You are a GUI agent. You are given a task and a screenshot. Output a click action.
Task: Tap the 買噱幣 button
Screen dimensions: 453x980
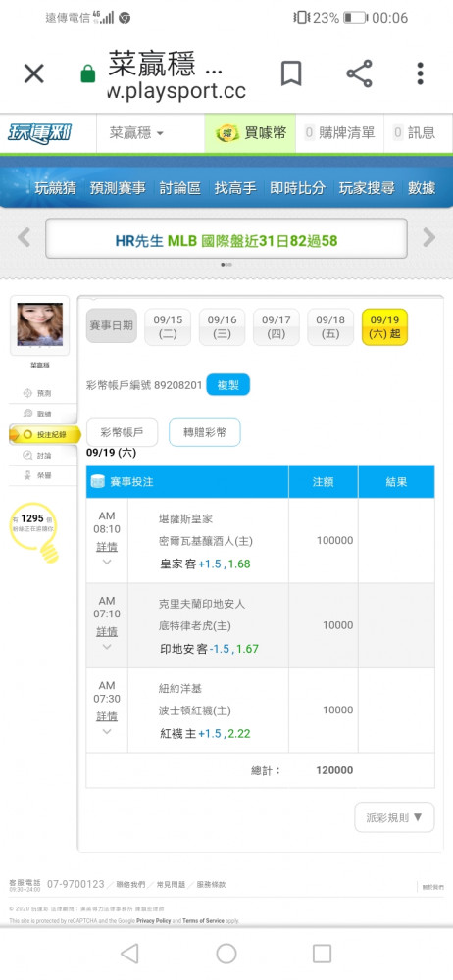click(x=250, y=133)
